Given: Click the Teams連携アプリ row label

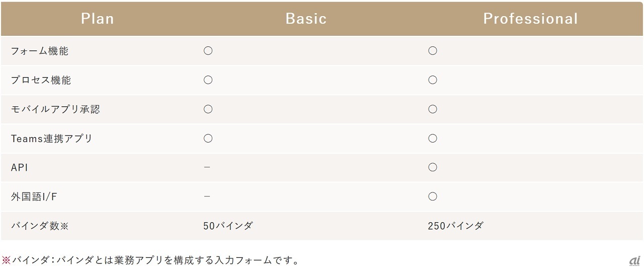Looking at the screenshot, I should tap(52, 139).
